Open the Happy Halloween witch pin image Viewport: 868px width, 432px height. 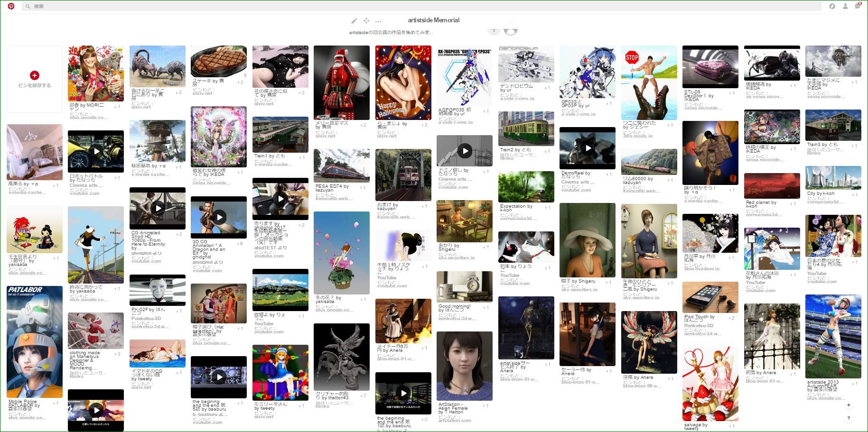(x=403, y=83)
